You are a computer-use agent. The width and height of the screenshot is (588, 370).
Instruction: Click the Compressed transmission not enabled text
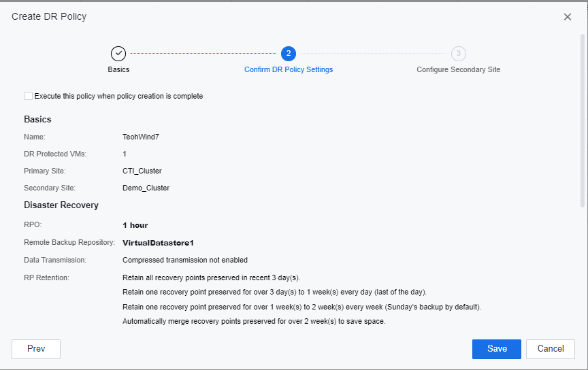[185, 260]
